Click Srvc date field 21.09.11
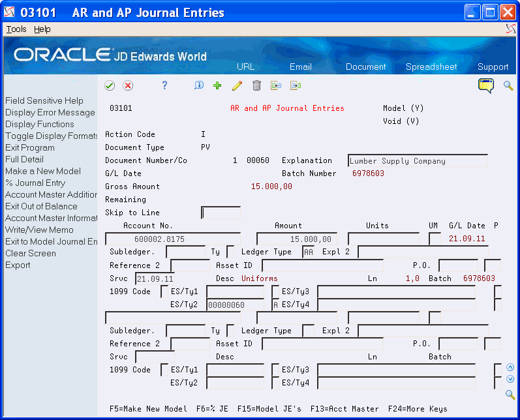 (155, 278)
